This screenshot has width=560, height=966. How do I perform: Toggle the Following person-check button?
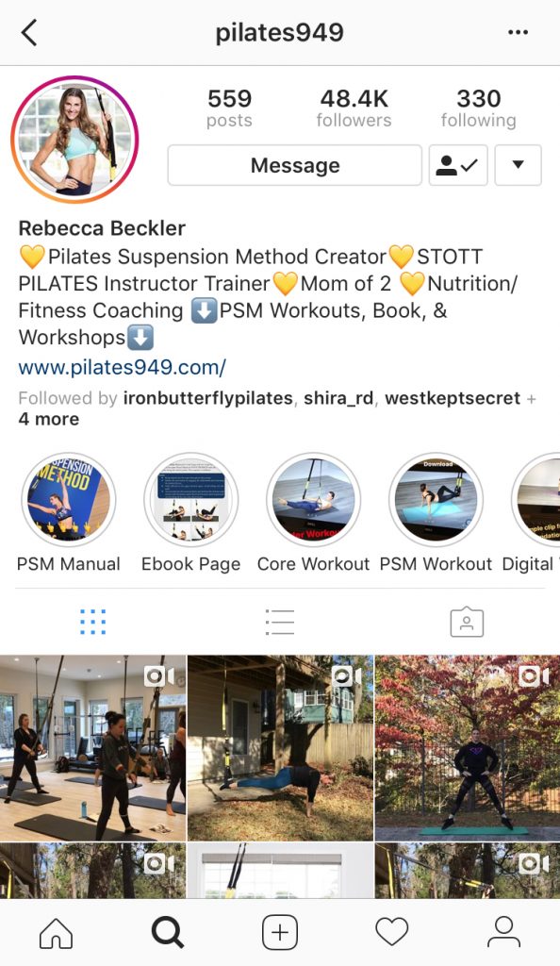click(x=458, y=165)
